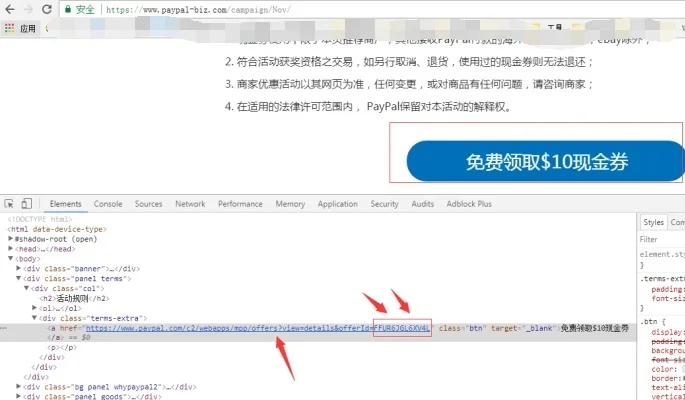This screenshot has height=400, width=685.
Task: Switch to the Application tab
Action: pyautogui.click(x=338, y=204)
